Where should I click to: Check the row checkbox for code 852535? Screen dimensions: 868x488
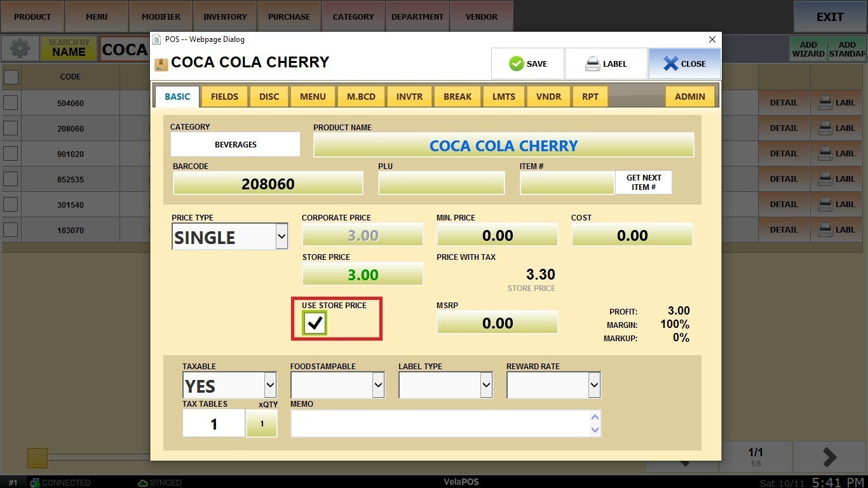tap(11, 179)
